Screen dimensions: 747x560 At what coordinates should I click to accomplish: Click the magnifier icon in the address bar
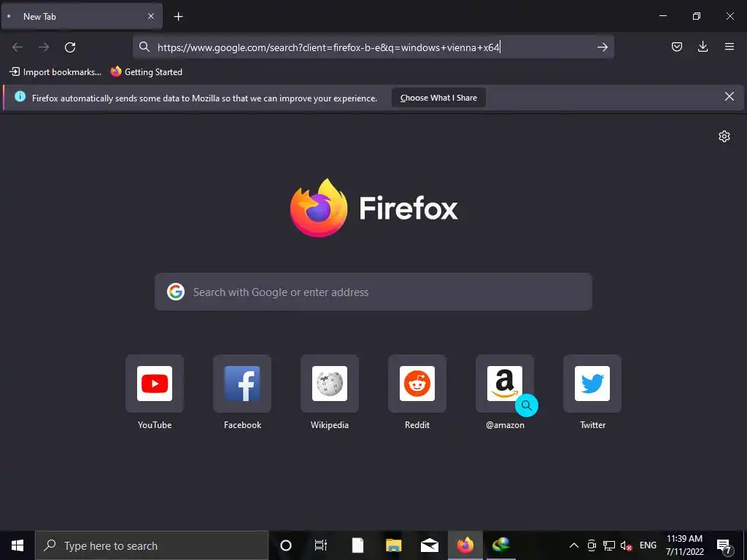tap(144, 47)
